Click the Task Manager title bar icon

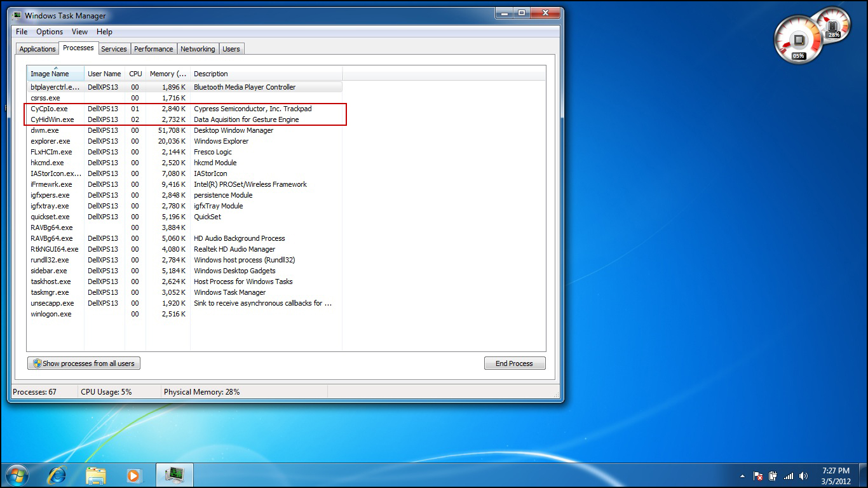click(x=17, y=15)
